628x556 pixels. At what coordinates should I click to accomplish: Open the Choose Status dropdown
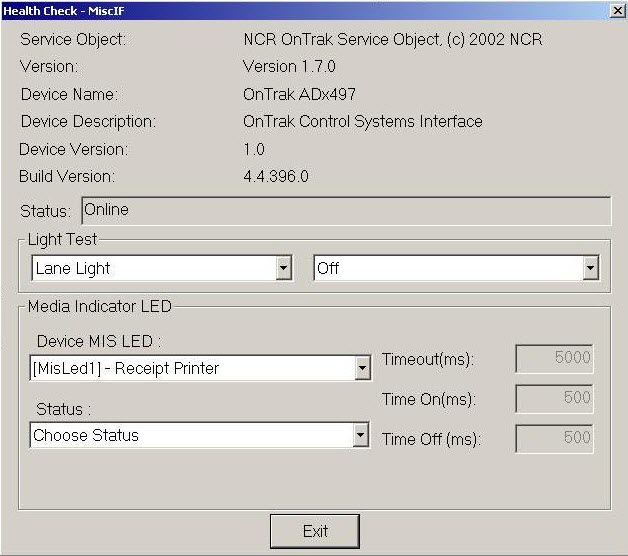[199, 435]
